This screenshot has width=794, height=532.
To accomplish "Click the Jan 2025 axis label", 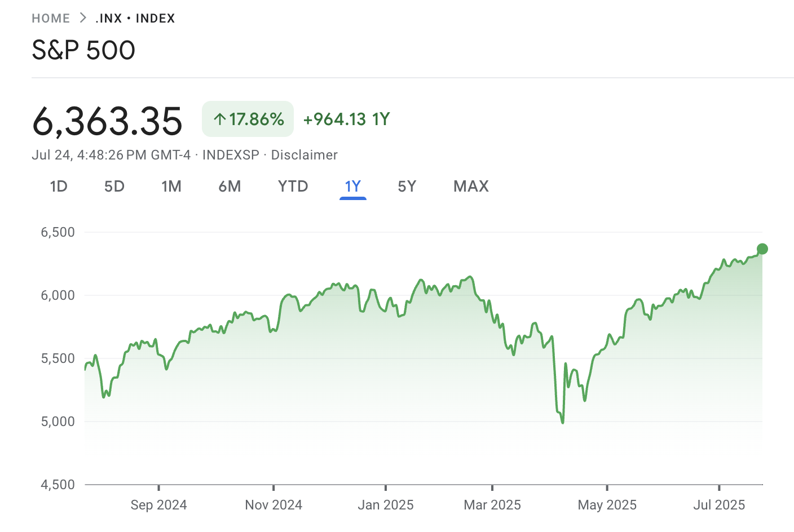I will coord(386,505).
